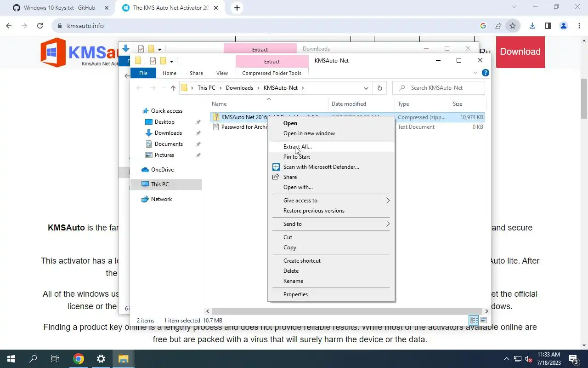The image size is (588, 368).
Task: Open the File ribbon tab
Action: point(143,73)
